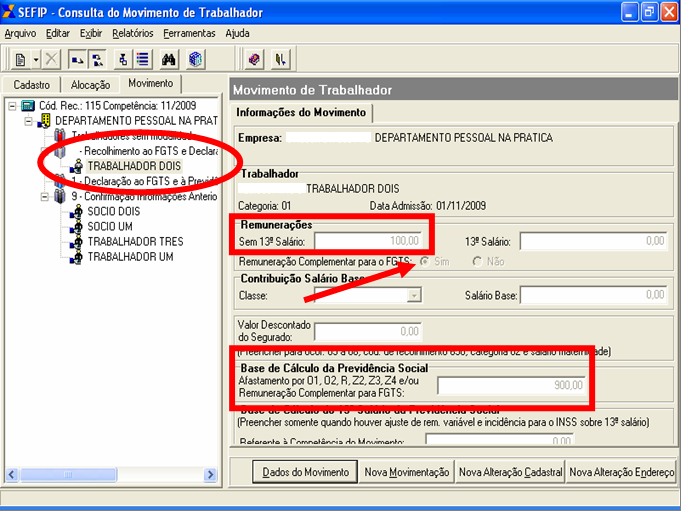
Task: Select Recolhimento ao FGTS e Declara tree node
Action: 149,151
